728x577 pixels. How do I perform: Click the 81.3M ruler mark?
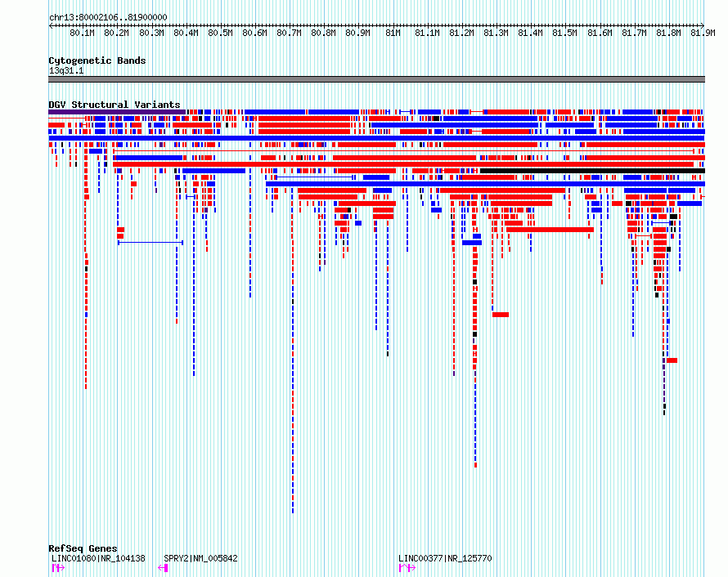click(496, 33)
